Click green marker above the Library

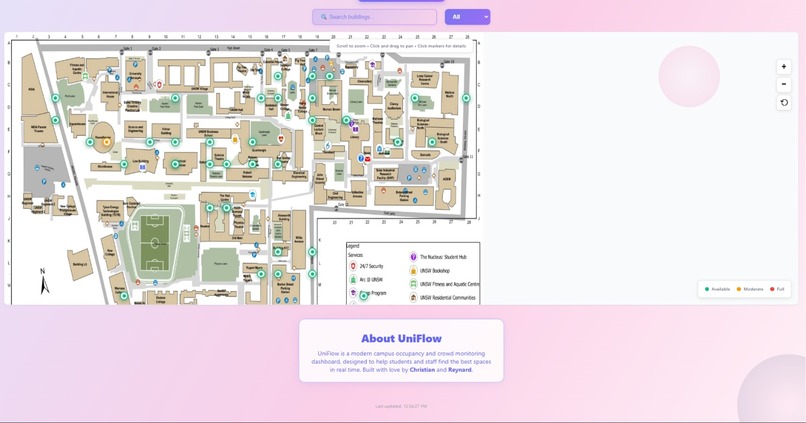coord(346,120)
